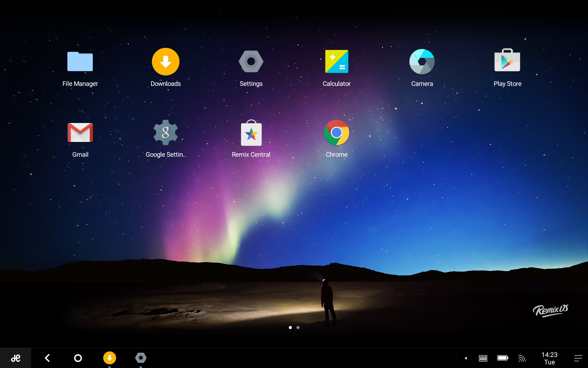Open the Wi-Fi network icon
The width and height of the screenshot is (588, 368).
(522, 358)
